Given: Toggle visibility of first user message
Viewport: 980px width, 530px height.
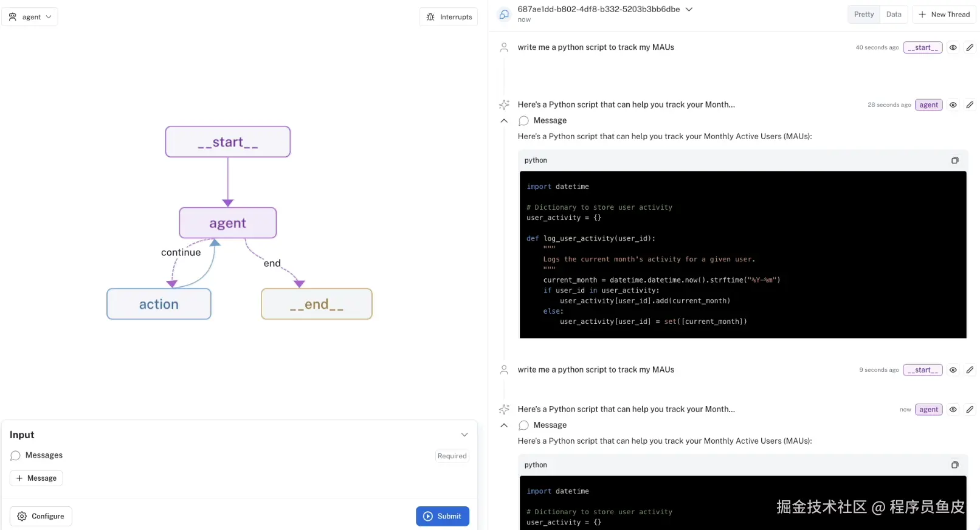Looking at the screenshot, I should click(x=953, y=47).
